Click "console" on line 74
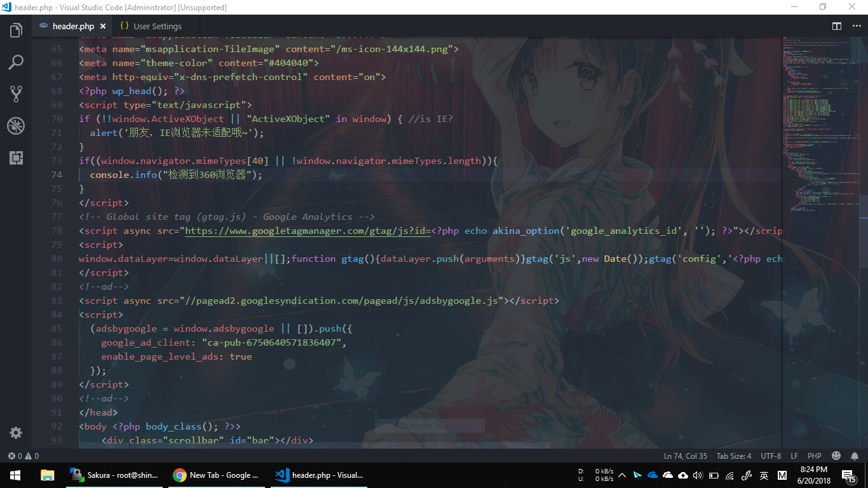 (109, 175)
